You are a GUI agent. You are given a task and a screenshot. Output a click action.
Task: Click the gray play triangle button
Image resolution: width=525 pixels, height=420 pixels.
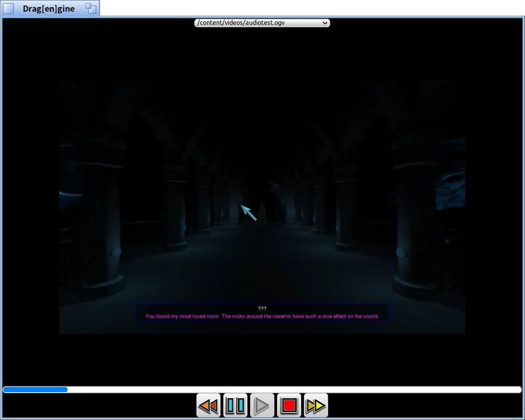click(262, 405)
